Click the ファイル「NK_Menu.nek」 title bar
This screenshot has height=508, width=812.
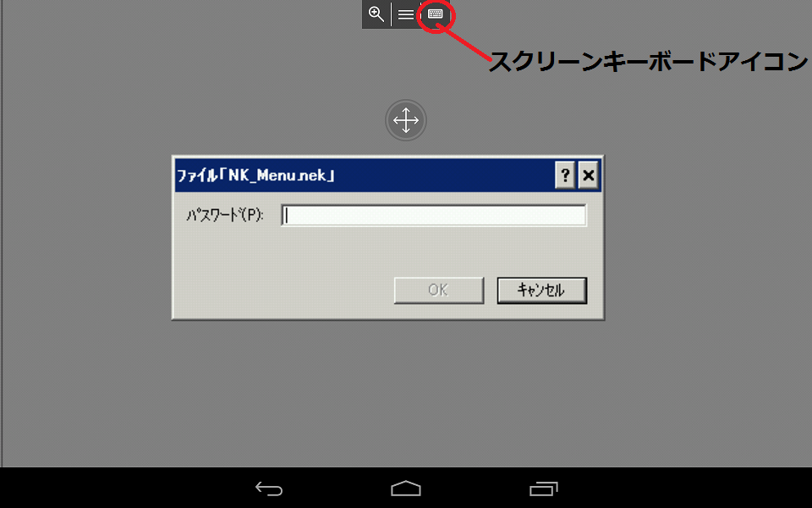tap(363, 175)
